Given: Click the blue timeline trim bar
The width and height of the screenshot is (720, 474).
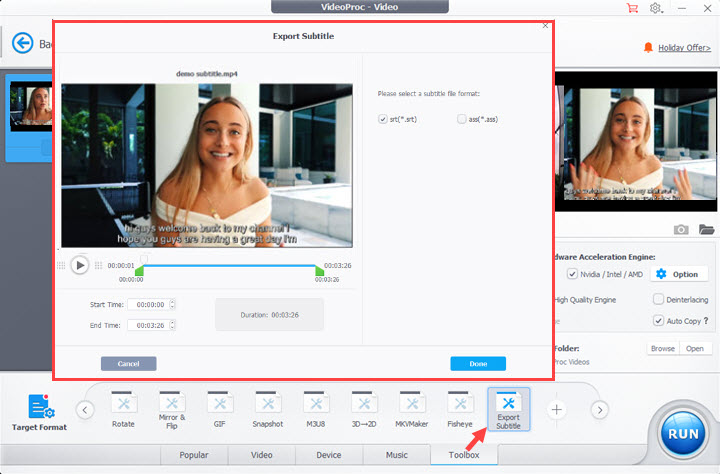Looking at the screenshot, I should click(229, 265).
